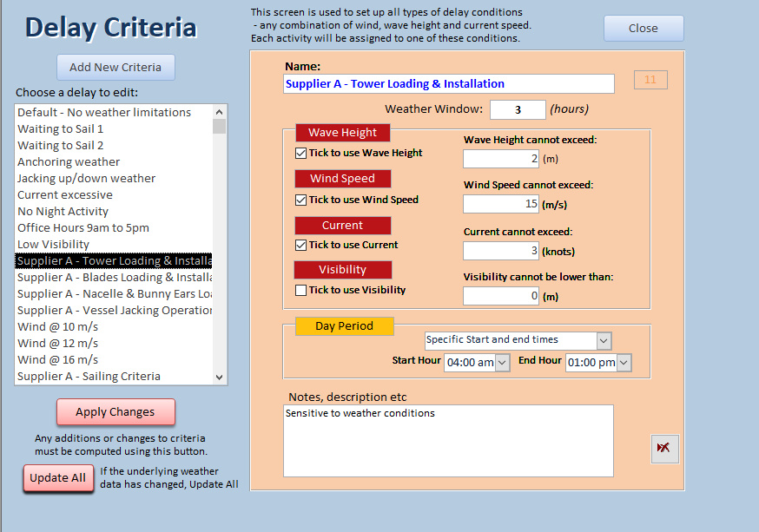Screen dimensions: 759x532
Task: Click the Weather Window hours field
Action: coord(518,110)
